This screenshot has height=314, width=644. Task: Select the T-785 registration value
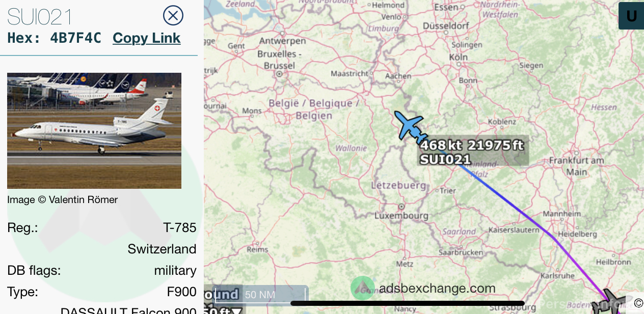(x=180, y=227)
